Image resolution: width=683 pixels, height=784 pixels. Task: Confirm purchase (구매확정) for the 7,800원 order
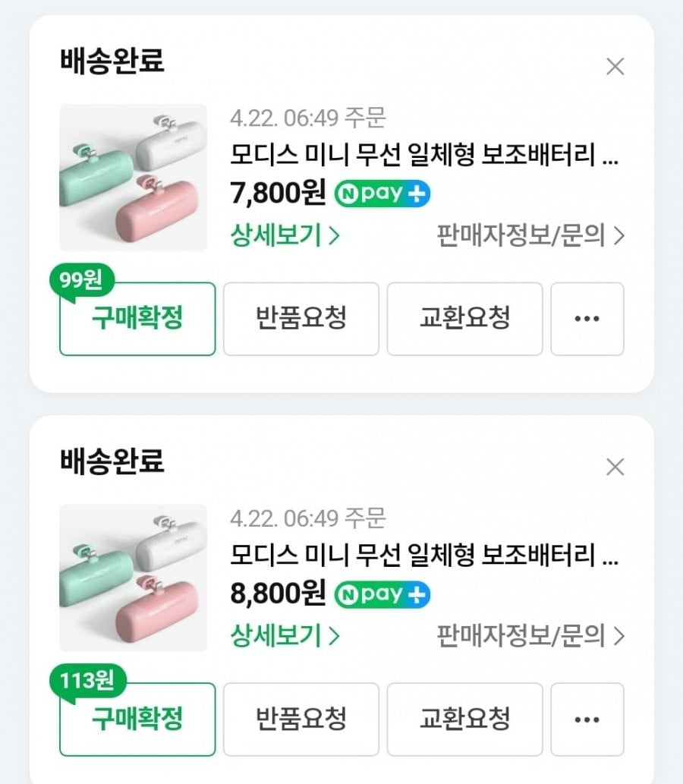tap(137, 320)
